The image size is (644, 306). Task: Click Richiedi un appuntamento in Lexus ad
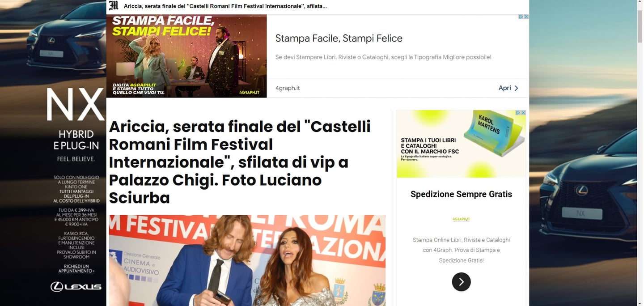tap(76, 268)
